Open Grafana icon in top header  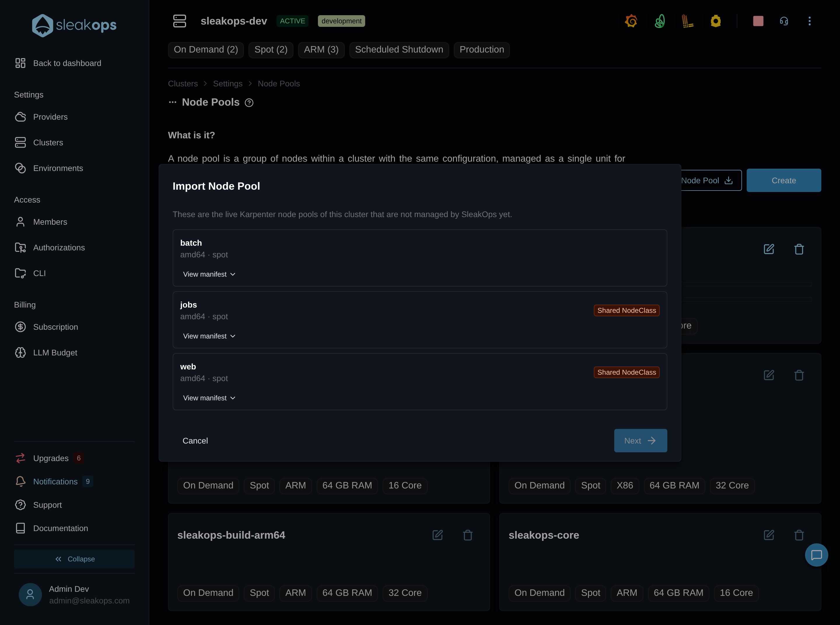(631, 21)
